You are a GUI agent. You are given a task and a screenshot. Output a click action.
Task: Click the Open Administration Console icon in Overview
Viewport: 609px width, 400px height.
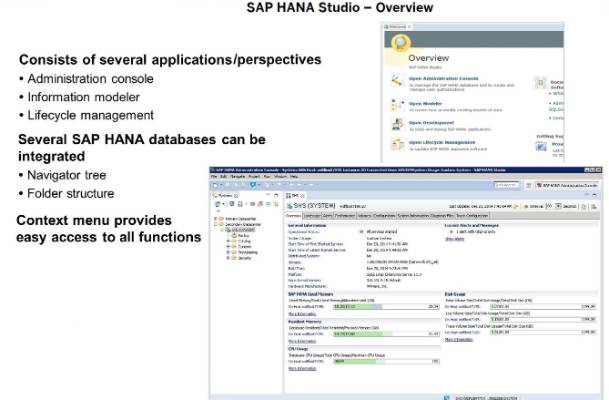[397, 81]
